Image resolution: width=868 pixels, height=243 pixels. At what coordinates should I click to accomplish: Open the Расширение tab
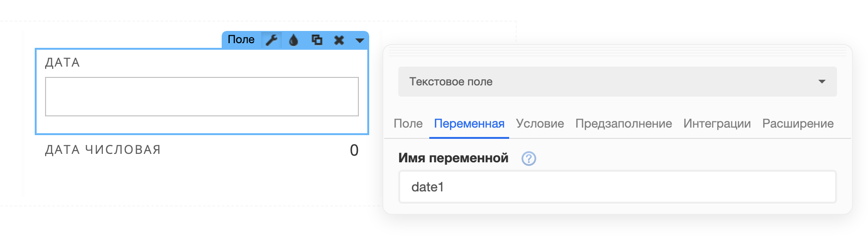798,123
